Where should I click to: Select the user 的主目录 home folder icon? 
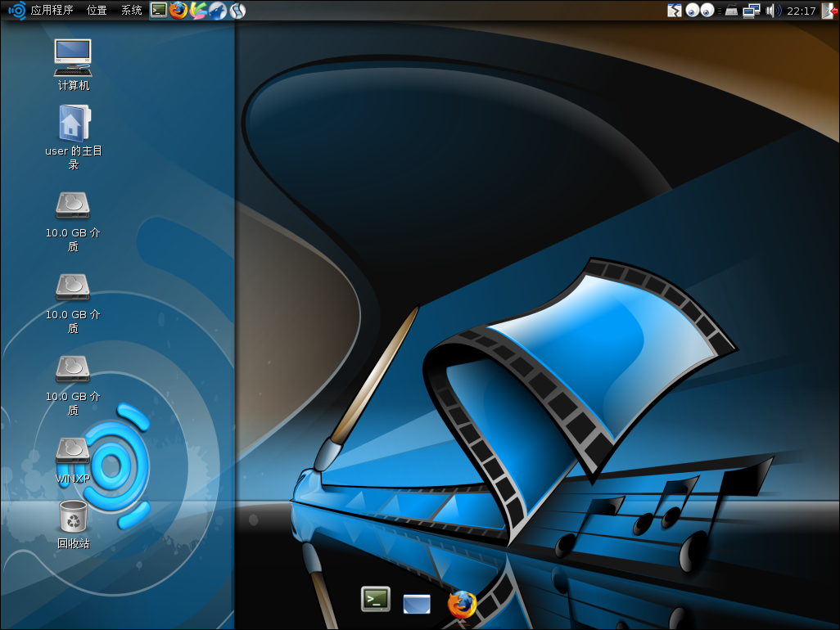tap(74, 137)
